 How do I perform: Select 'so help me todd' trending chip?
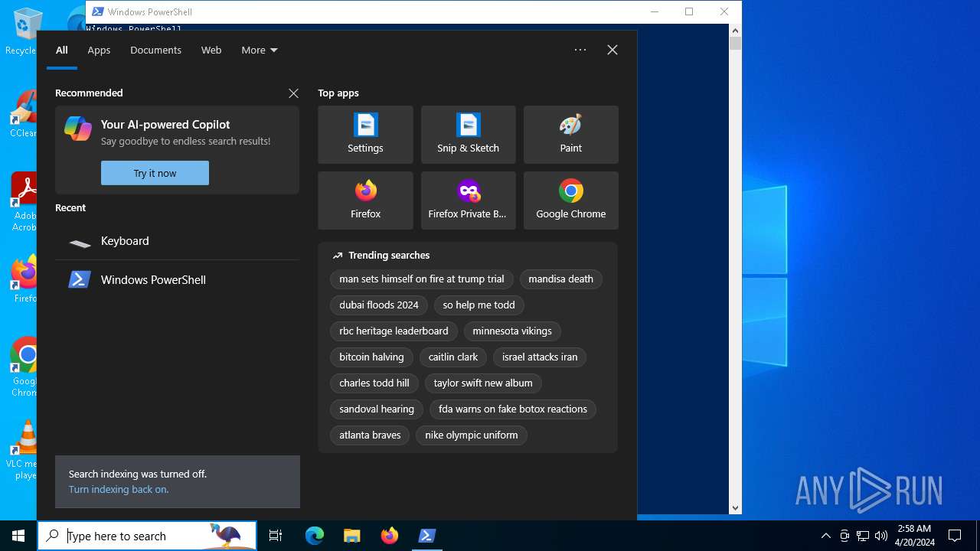coord(479,305)
